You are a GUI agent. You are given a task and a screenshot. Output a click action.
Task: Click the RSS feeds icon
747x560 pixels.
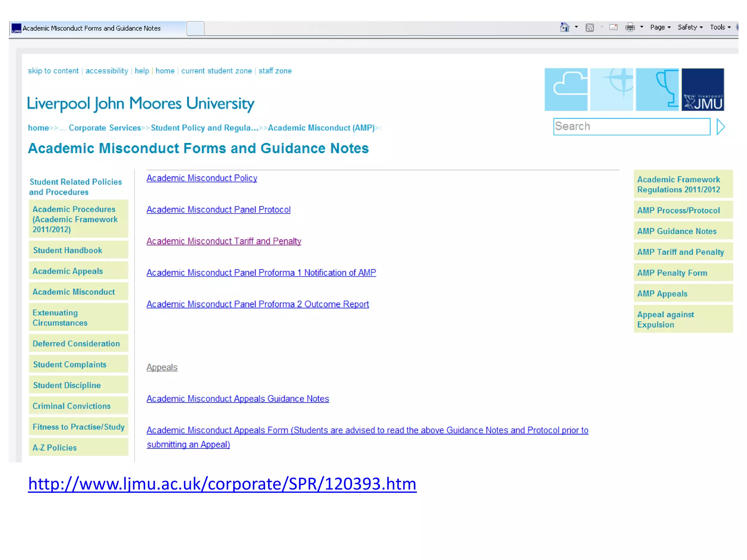click(x=589, y=28)
